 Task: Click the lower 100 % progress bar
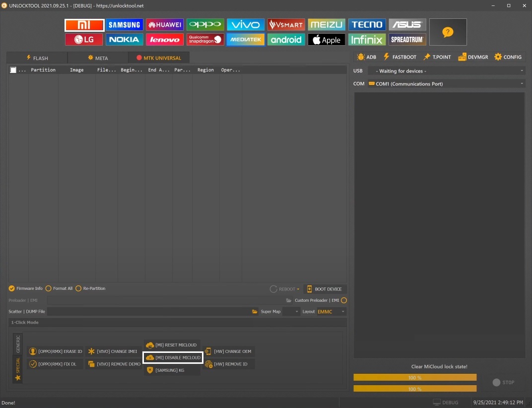coord(414,389)
